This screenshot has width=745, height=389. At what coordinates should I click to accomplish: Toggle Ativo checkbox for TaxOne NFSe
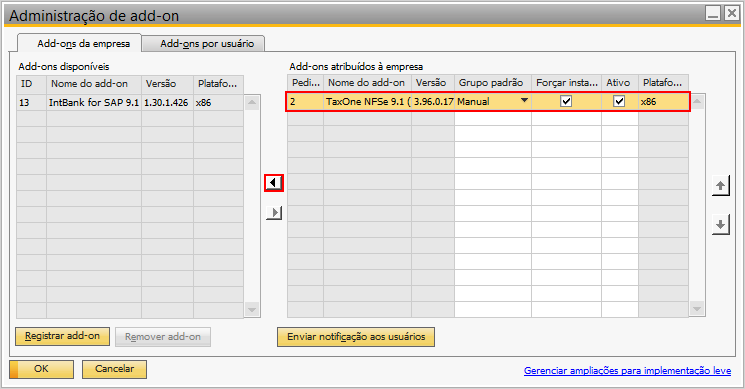(619, 101)
